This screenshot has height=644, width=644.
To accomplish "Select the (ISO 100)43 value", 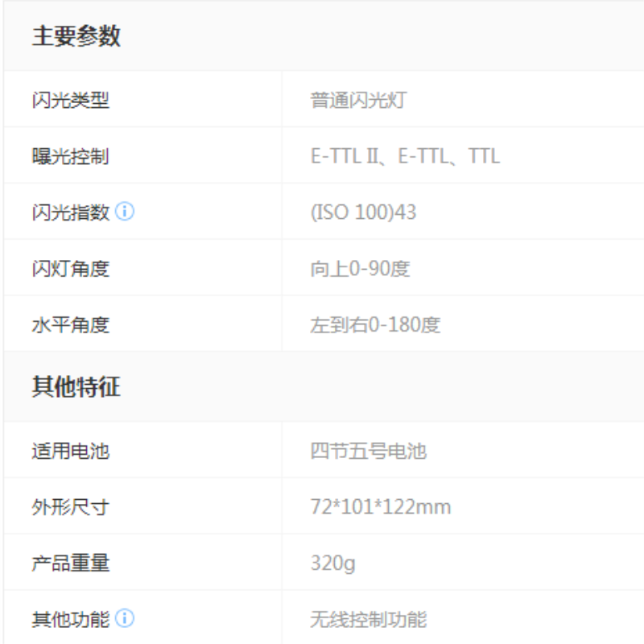I will [363, 213].
